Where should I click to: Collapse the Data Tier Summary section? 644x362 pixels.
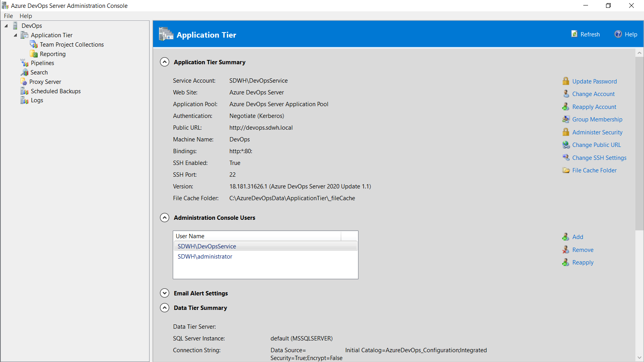pos(165,308)
